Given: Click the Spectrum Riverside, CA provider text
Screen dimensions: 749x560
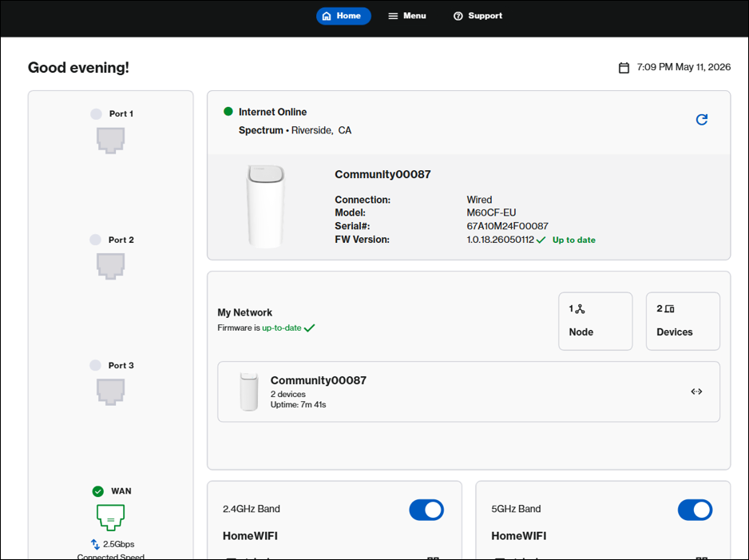Looking at the screenshot, I should (x=295, y=130).
